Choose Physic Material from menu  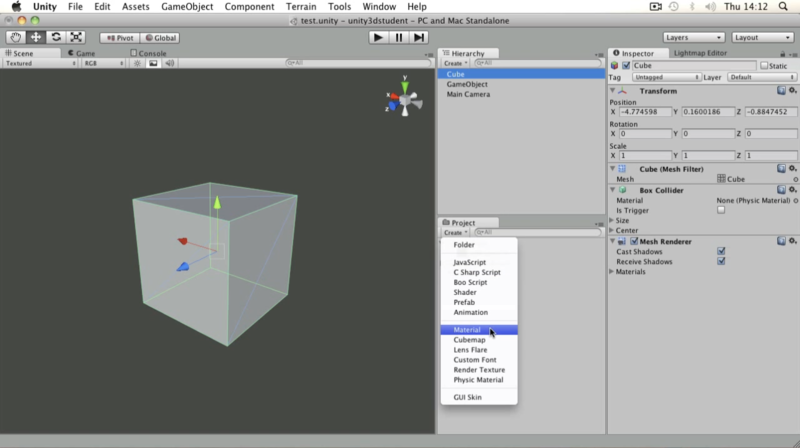click(x=479, y=380)
